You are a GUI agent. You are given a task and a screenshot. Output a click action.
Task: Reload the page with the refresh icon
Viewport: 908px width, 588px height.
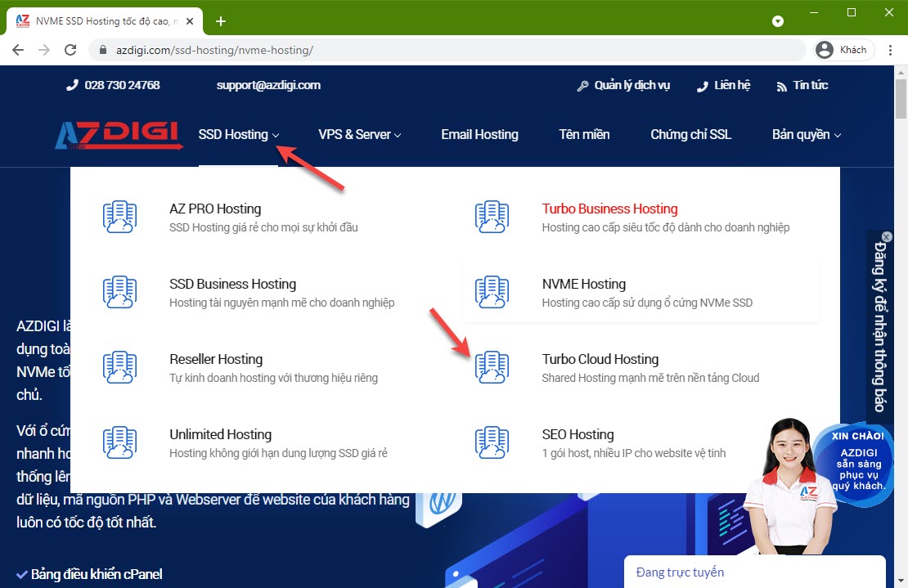(x=70, y=51)
